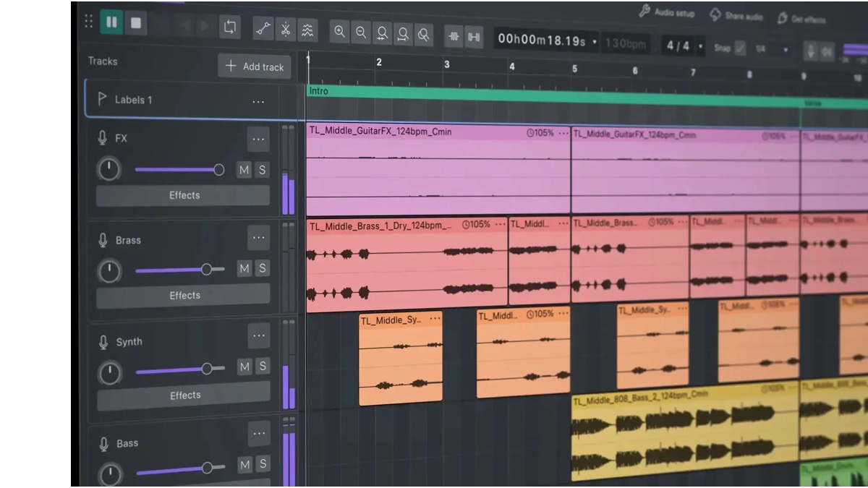Screen dimensions: 868x488
Task: Pause playback with the green pause button
Action: tap(111, 22)
